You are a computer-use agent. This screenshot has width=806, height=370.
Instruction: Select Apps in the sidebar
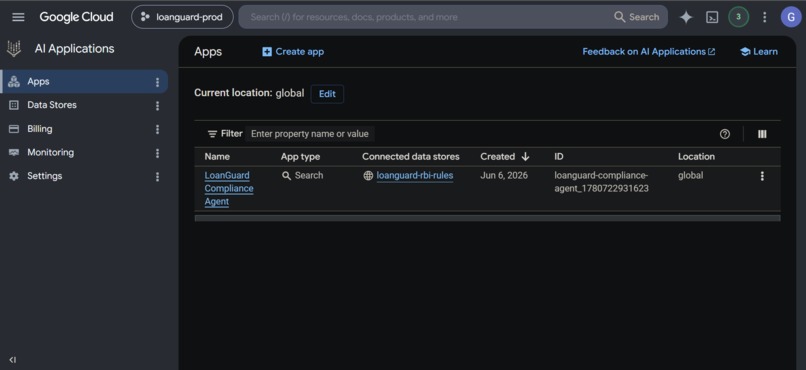84,82
